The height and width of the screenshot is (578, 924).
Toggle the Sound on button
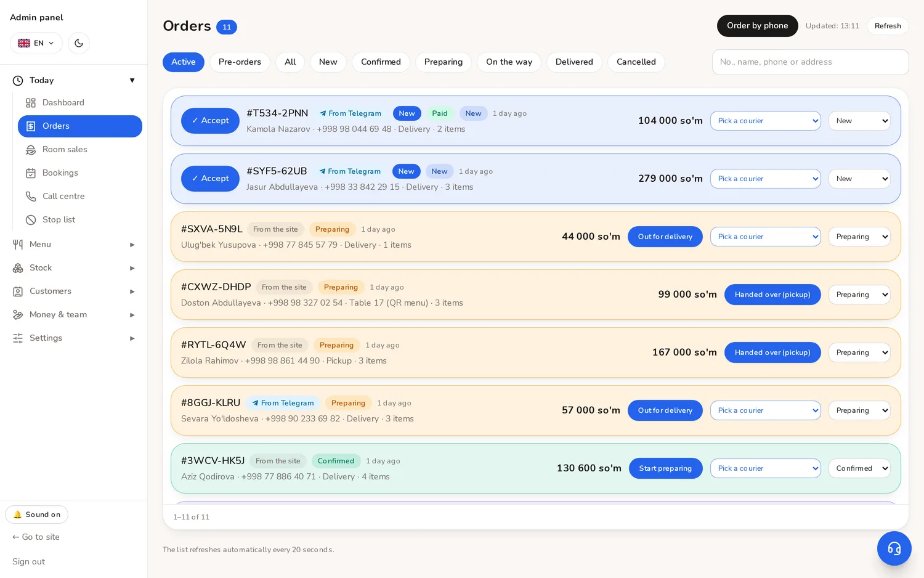click(37, 515)
